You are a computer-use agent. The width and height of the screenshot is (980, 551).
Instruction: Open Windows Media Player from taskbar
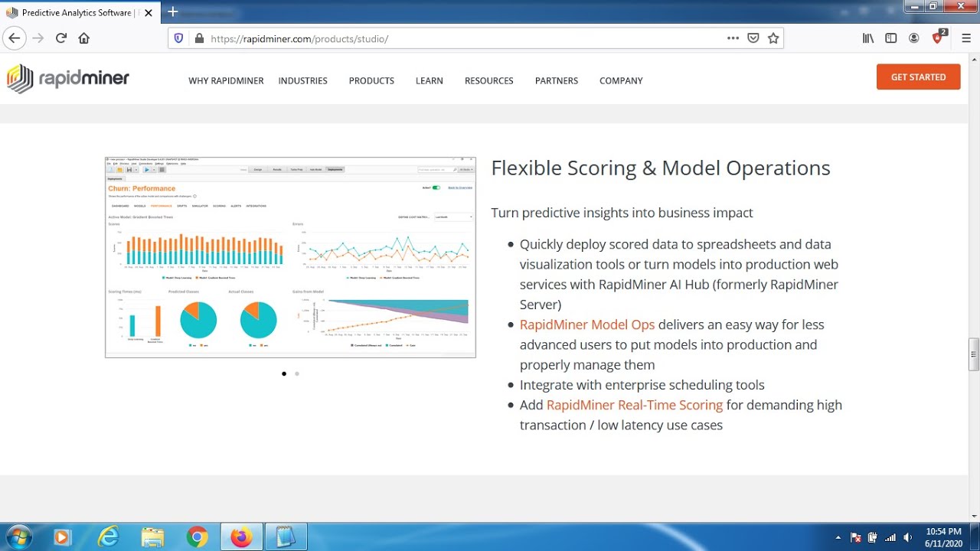pos(62,537)
